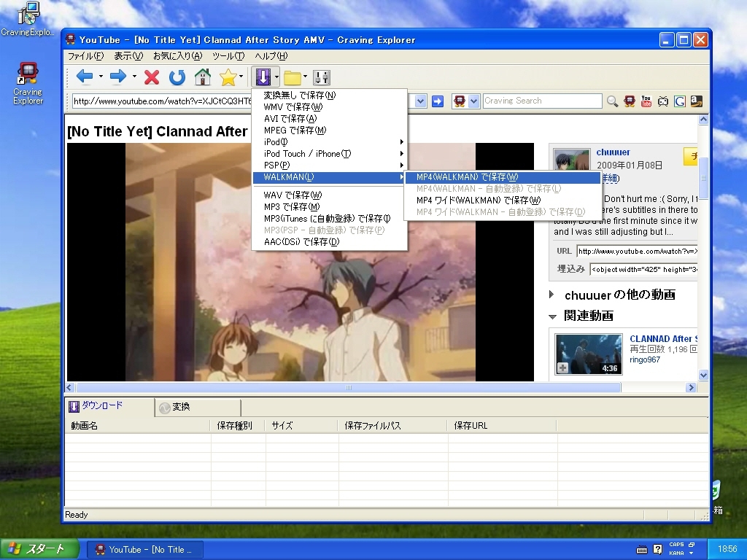Click the blue Go arrow beside address bar
Image resolution: width=747 pixels, height=560 pixels.
(x=438, y=101)
